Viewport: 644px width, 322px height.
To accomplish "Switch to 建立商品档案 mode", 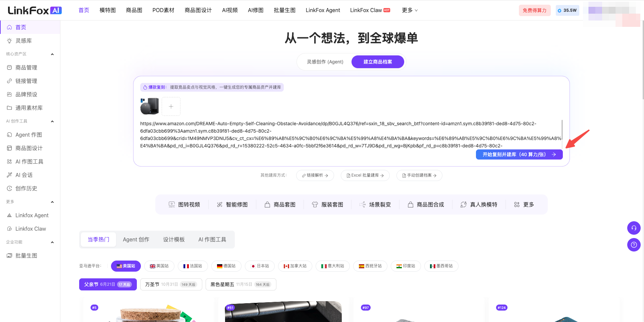I will pos(378,62).
